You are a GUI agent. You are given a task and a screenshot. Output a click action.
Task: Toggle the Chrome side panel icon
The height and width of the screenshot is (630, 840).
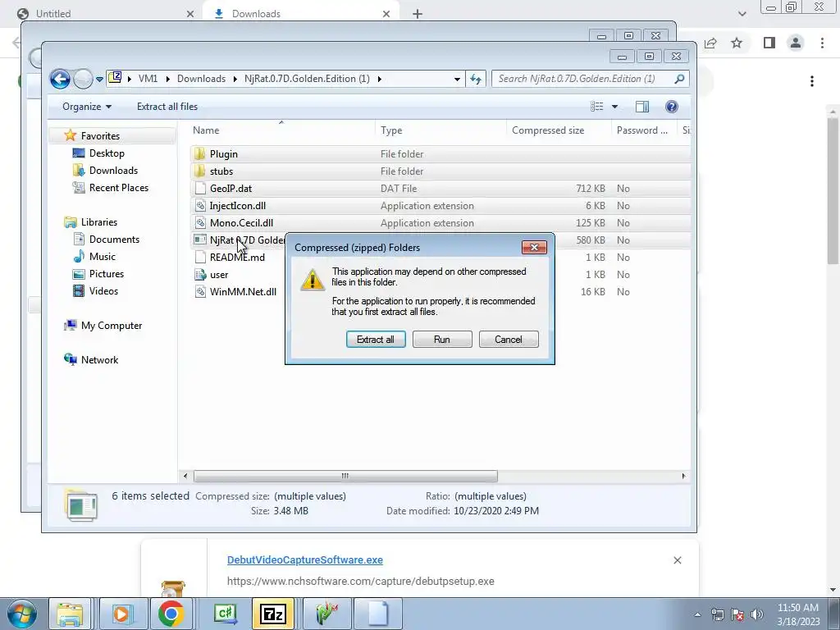pyautogui.click(x=769, y=43)
